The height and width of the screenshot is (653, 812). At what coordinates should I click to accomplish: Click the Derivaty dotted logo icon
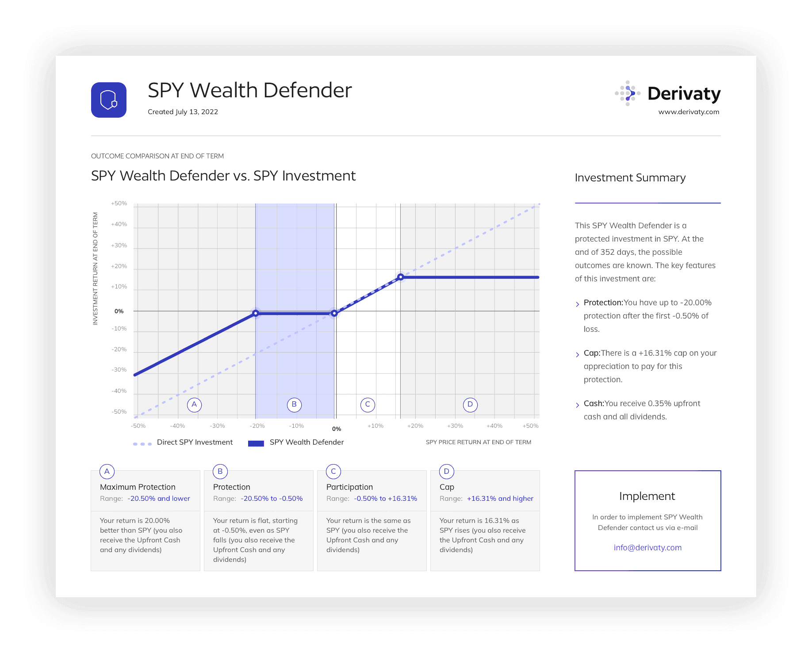pyautogui.click(x=628, y=93)
